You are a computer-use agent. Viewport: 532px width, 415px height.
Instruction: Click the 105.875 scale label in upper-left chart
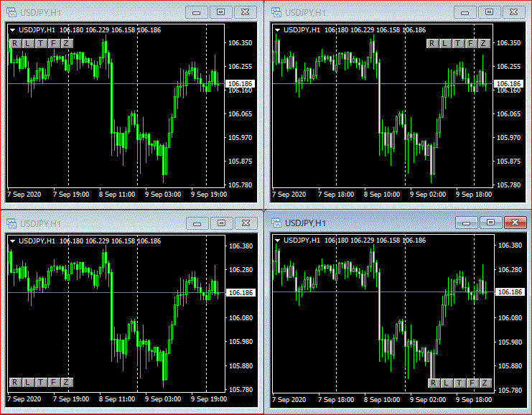click(x=241, y=162)
